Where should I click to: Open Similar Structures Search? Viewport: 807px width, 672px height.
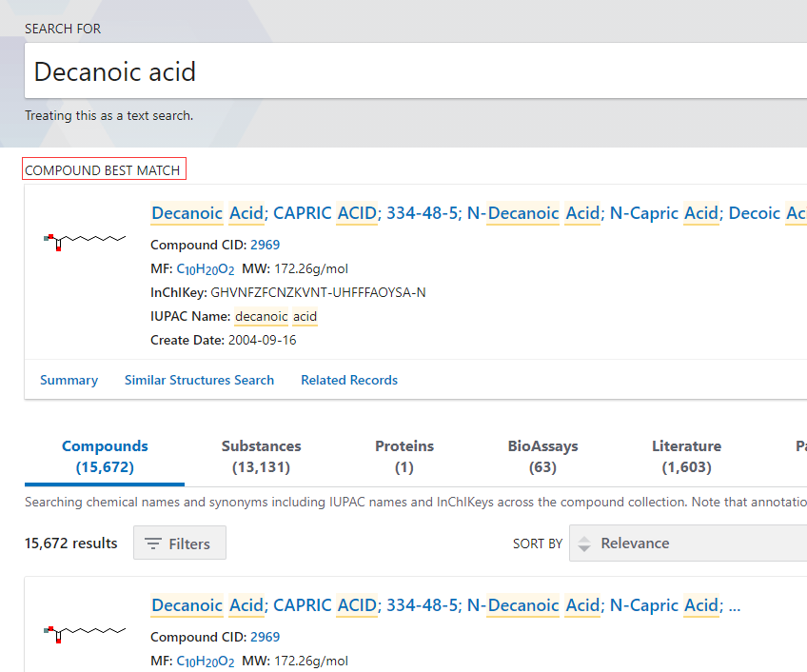pyautogui.click(x=199, y=380)
